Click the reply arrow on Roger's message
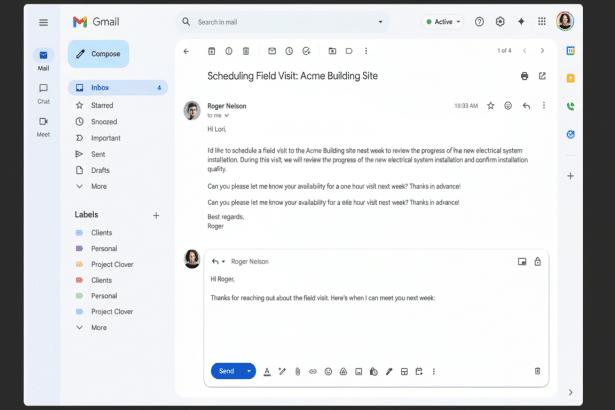 (x=526, y=106)
